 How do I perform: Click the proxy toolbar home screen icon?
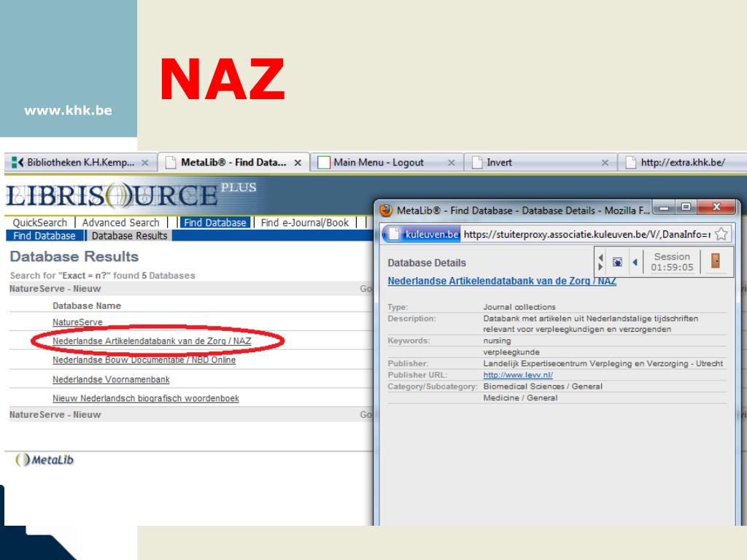(x=617, y=262)
